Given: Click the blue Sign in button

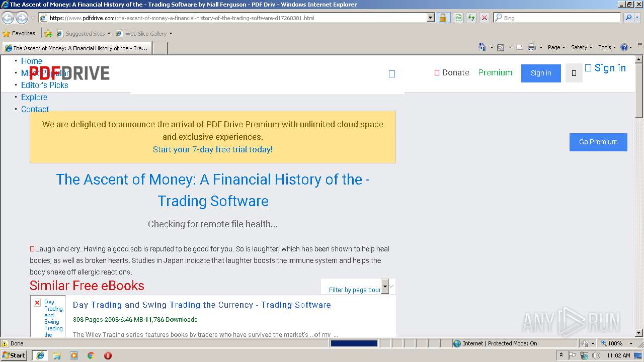Looking at the screenshot, I should click(541, 73).
